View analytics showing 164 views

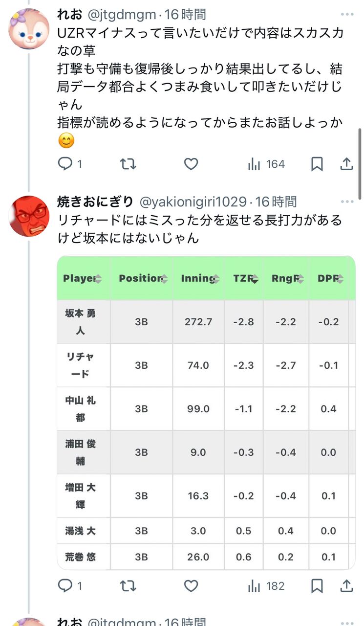266,164
